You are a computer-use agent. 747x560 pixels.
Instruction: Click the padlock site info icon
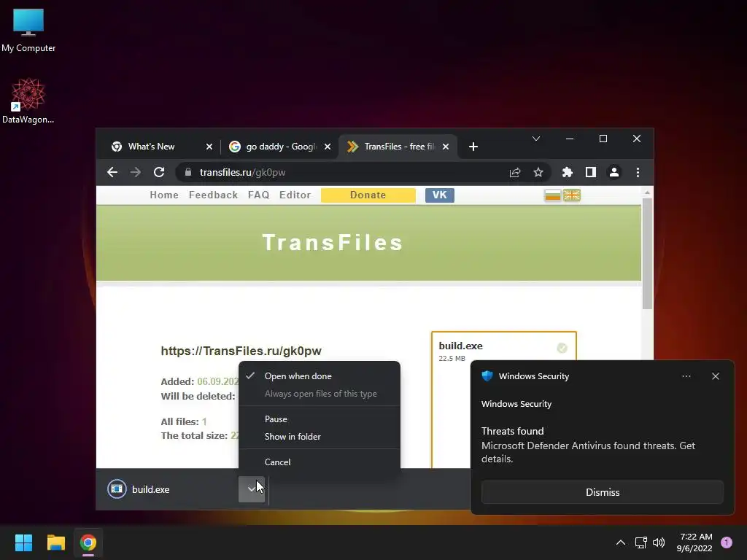click(x=188, y=172)
